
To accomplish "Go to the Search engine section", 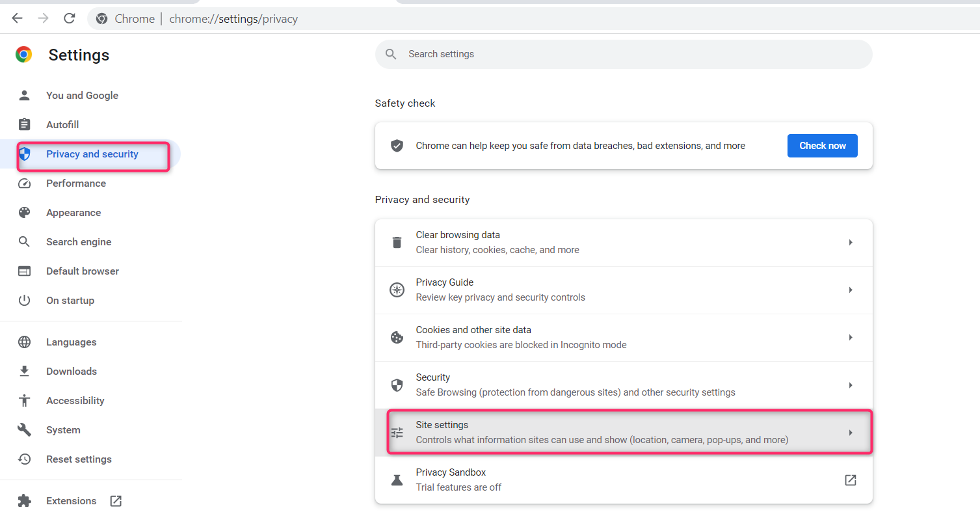I will point(79,242).
